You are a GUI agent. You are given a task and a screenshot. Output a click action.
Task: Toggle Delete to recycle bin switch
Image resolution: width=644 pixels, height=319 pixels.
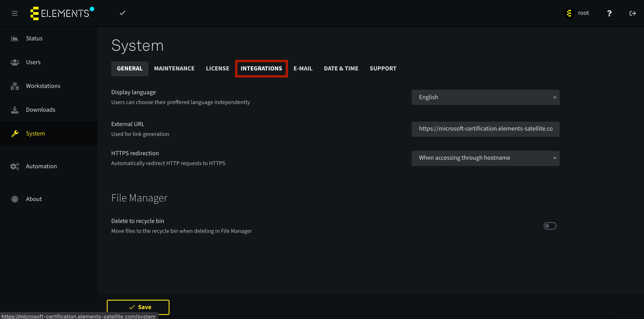550,226
